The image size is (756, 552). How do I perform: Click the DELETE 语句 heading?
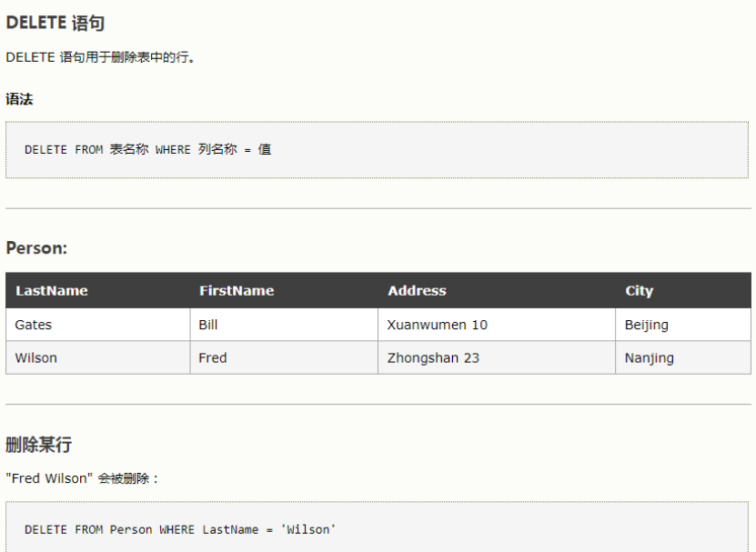coord(55,23)
